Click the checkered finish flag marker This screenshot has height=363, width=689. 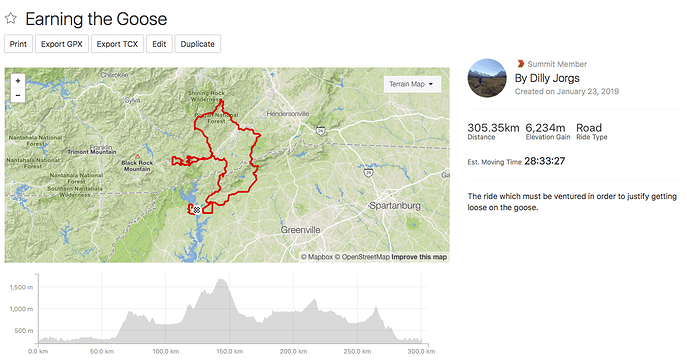(196, 210)
